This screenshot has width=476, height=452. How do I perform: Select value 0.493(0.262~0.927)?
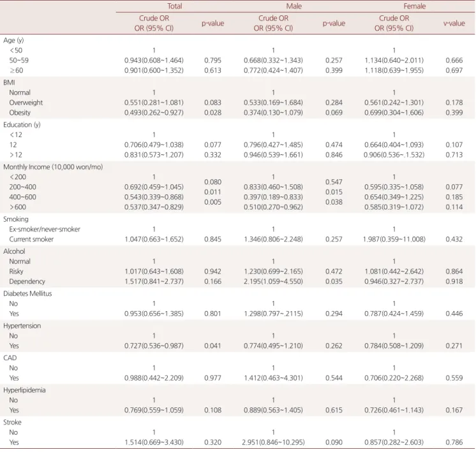click(154, 113)
